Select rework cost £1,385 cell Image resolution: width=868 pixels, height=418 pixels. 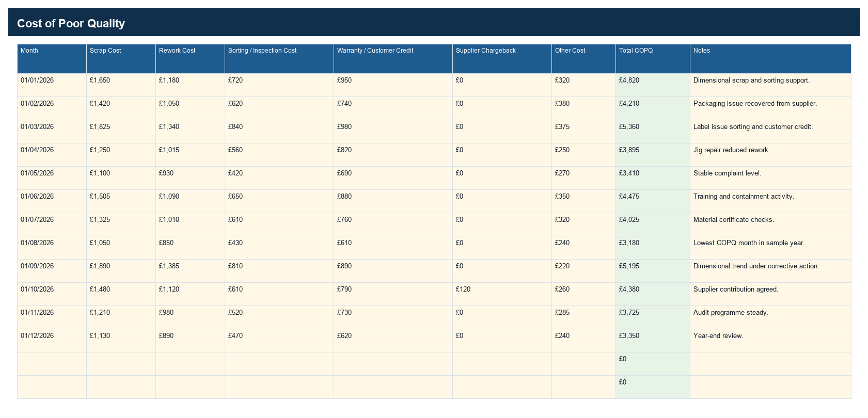190,271
